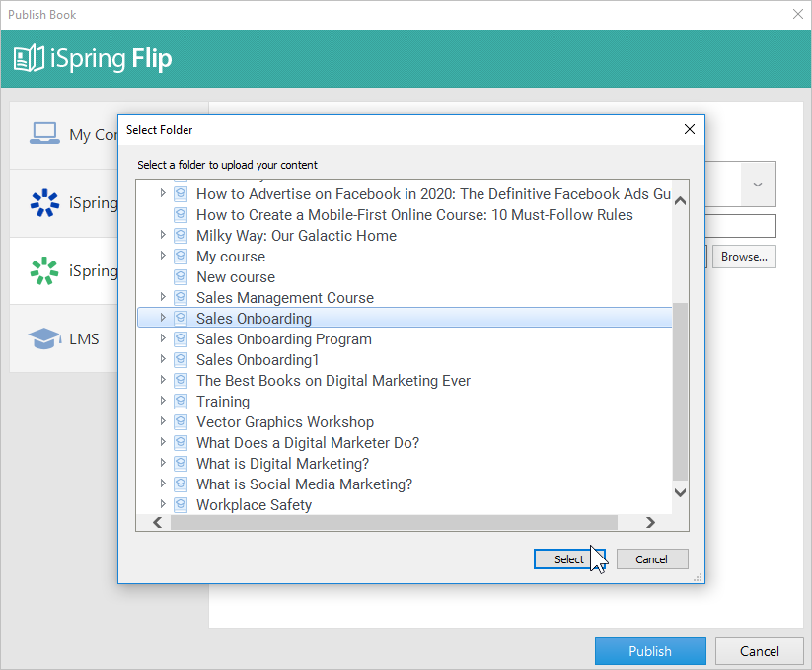This screenshot has height=670, width=812.
Task: Click the text field above Browse button
Action: click(741, 226)
